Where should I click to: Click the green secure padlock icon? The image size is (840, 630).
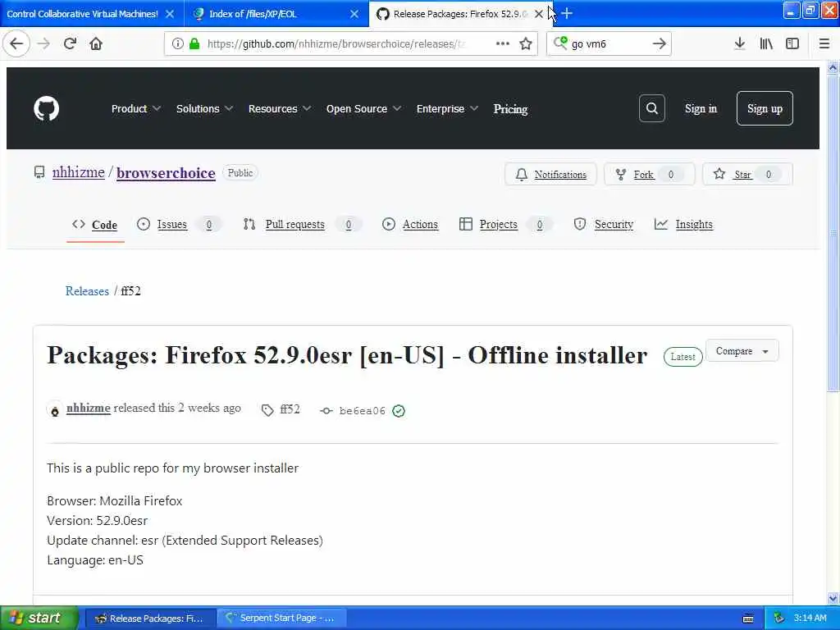pos(194,44)
